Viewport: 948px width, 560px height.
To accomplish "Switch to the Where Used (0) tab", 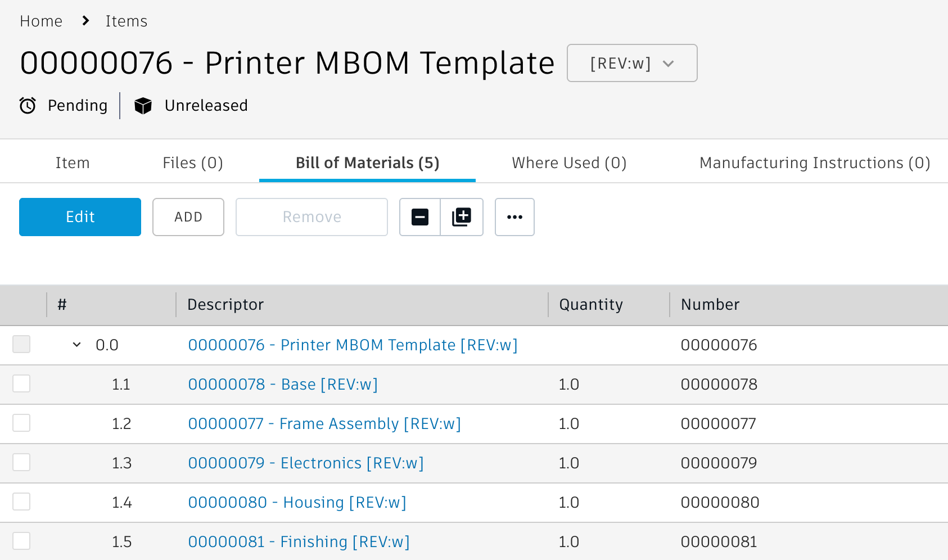I will [x=569, y=162].
